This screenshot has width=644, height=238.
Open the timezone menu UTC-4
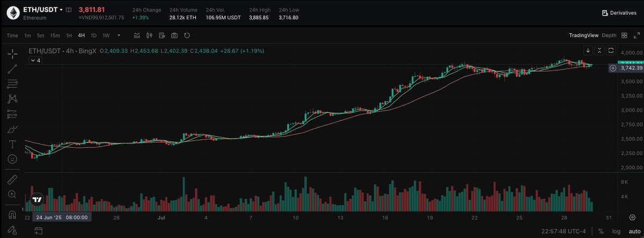[x=562, y=230]
